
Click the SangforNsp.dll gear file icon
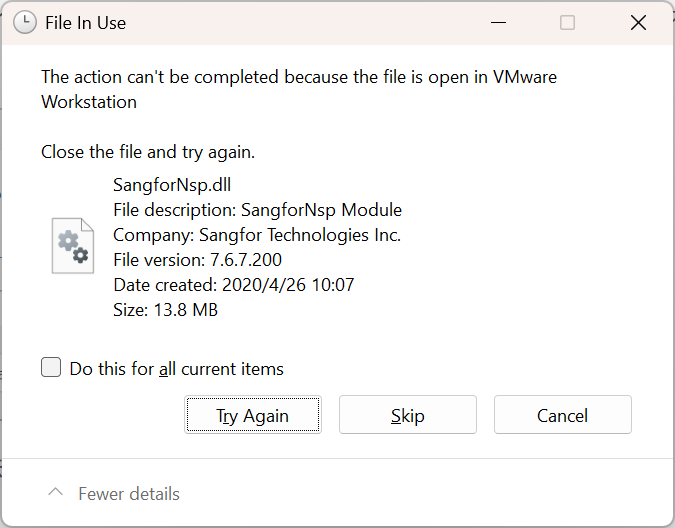tap(72, 246)
